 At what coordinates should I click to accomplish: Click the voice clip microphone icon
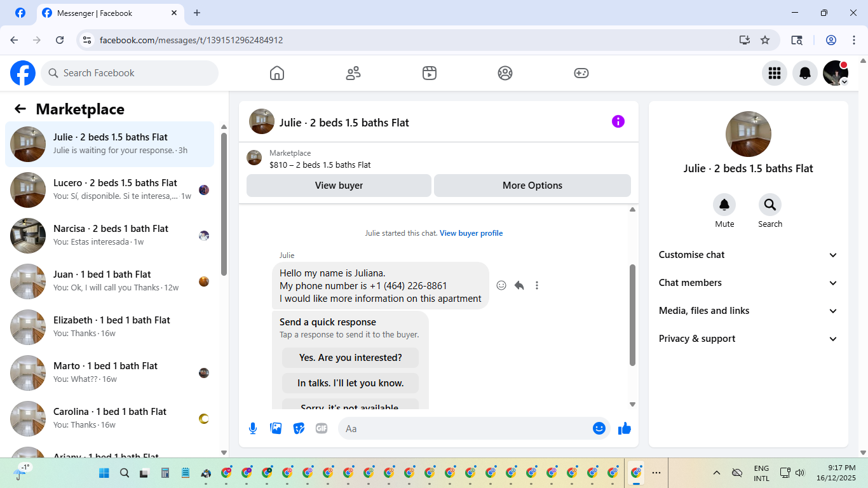pyautogui.click(x=253, y=428)
